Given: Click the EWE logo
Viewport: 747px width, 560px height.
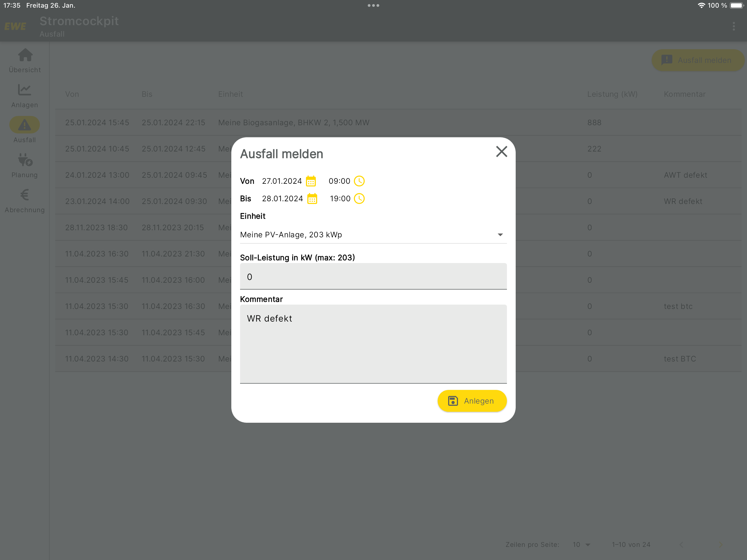Looking at the screenshot, I should click(x=15, y=26).
